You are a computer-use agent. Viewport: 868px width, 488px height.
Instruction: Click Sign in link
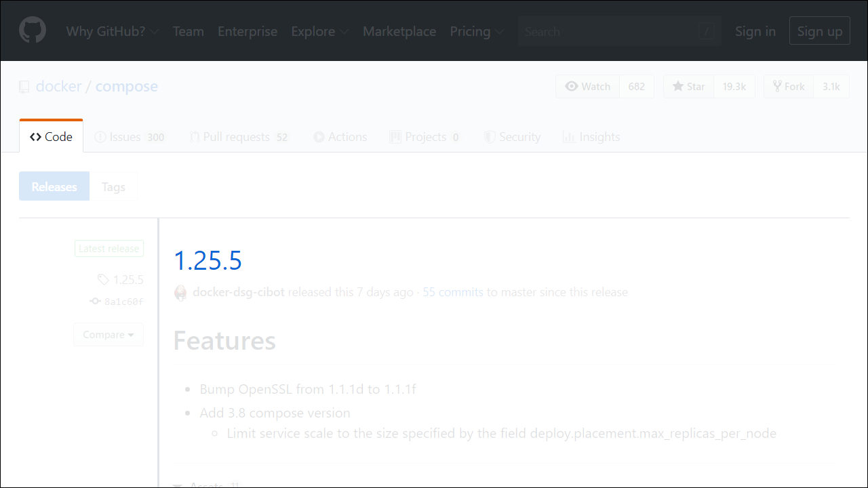click(755, 31)
